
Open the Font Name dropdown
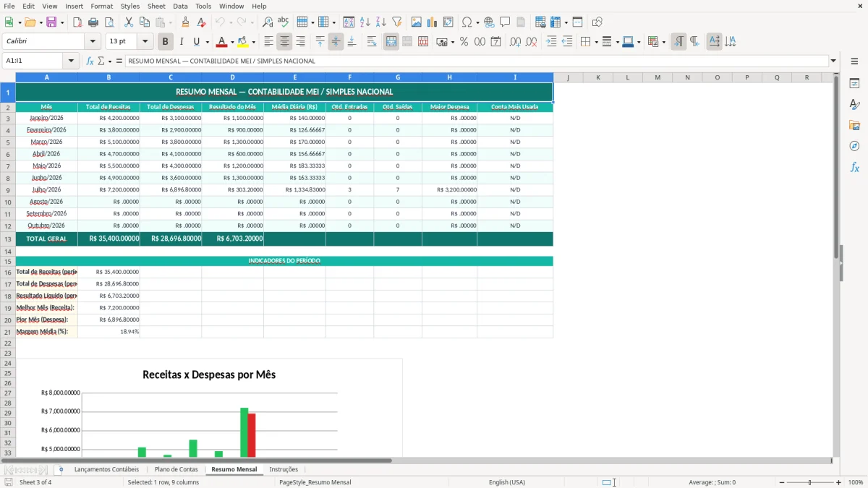(92, 42)
